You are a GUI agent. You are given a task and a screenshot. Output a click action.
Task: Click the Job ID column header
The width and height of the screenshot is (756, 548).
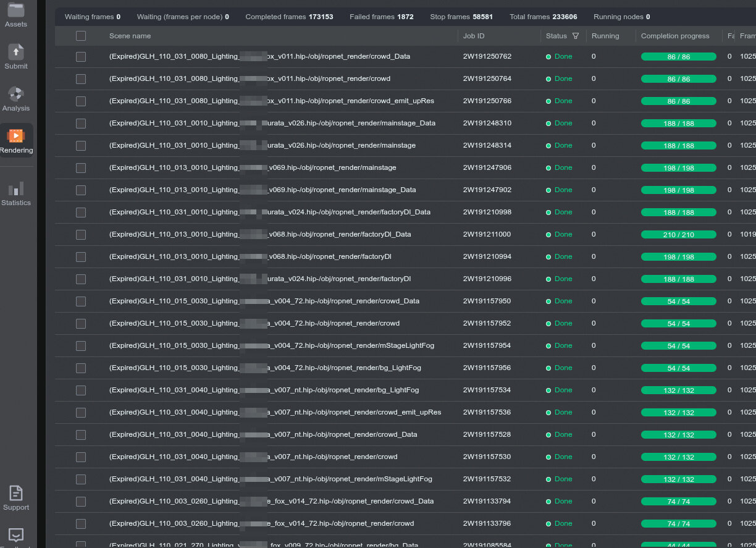[x=474, y=36]
